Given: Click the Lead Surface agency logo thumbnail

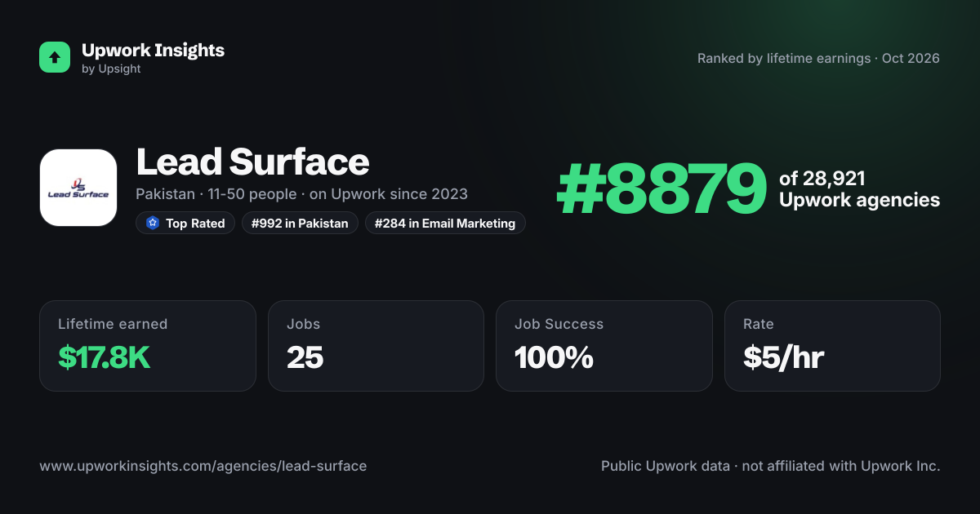Looking at the screenshot, I should (78, 188).
